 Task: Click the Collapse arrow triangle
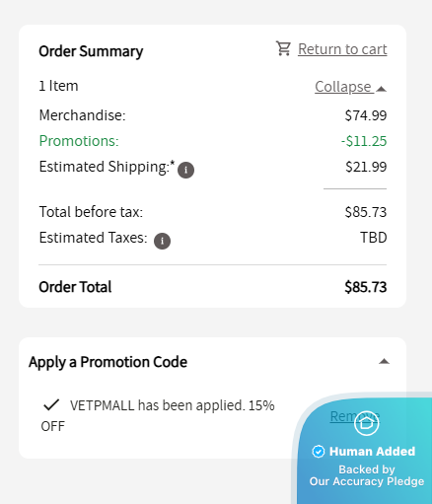pyautogui.click(x=381, y=89)
